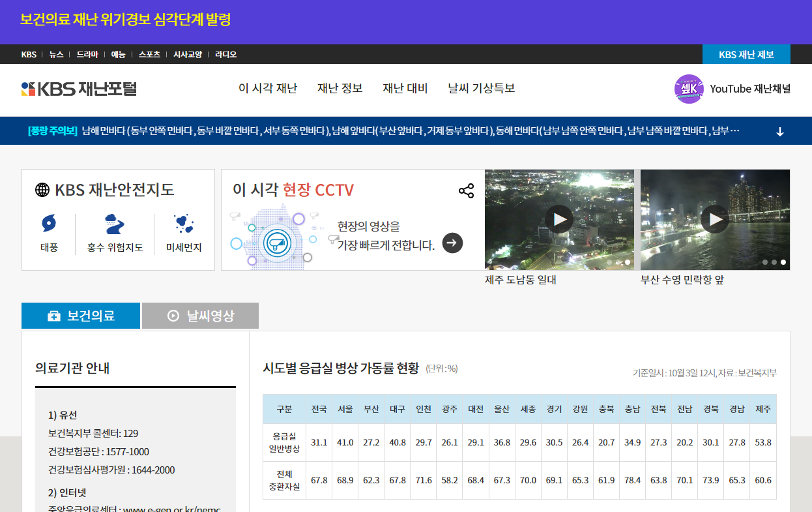Play the 부산 수영 민락항 앞 CCTV video
Screen dimensions: 812x512
pyautogui.click(x=715, y=219)
